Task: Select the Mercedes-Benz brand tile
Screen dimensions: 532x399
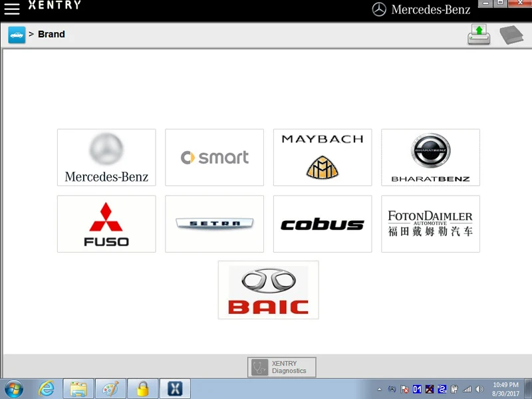Action: click(x=106, y=158)
